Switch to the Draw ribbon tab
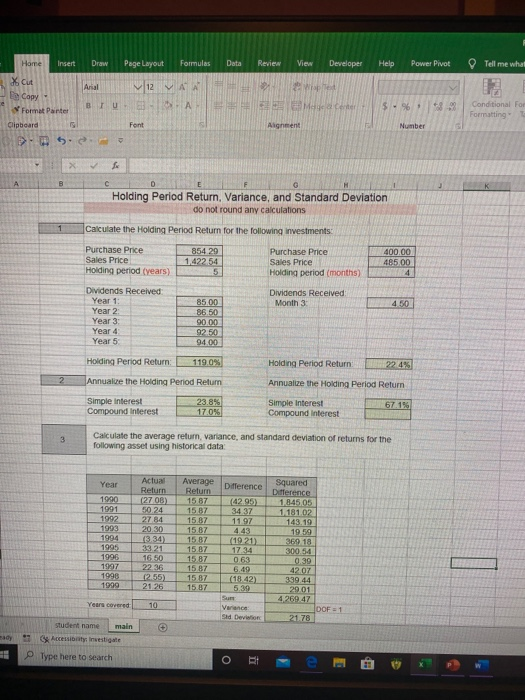525x700 pixels. point(100,63)
